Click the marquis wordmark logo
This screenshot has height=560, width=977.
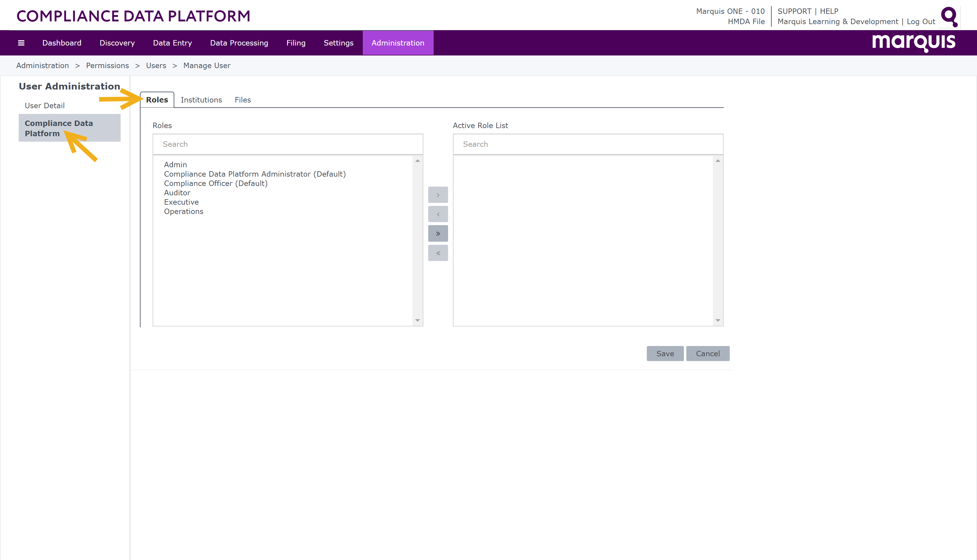point(913,43)
